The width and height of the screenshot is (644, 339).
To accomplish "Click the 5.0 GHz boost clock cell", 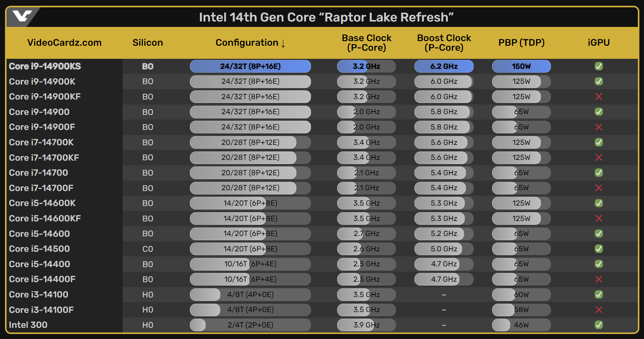I will pos(444,249).
